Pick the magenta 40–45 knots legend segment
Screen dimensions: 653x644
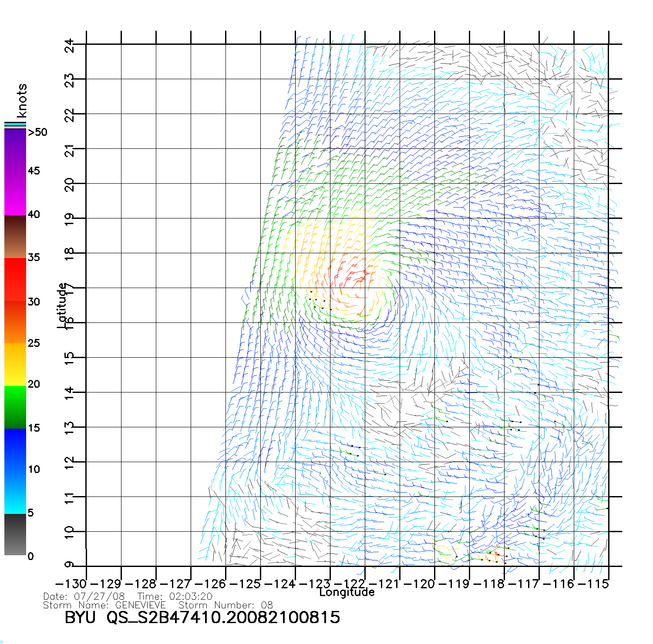coord(15,194)
